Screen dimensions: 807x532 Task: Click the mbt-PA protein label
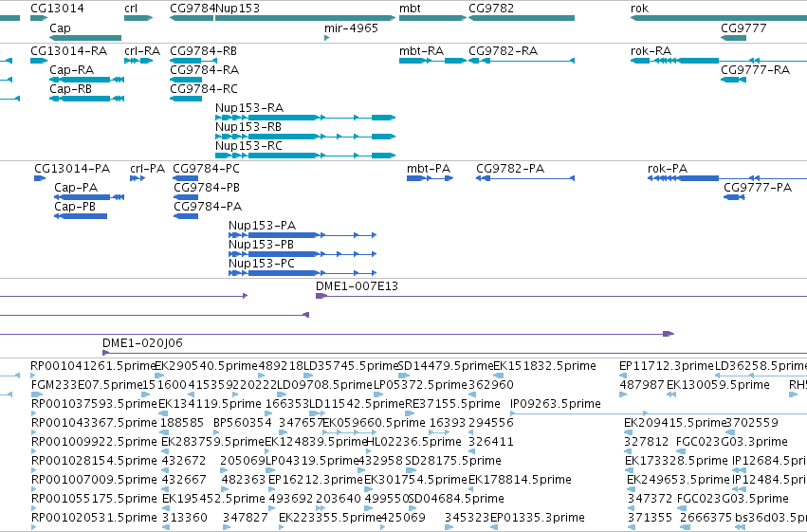point(429,169)
